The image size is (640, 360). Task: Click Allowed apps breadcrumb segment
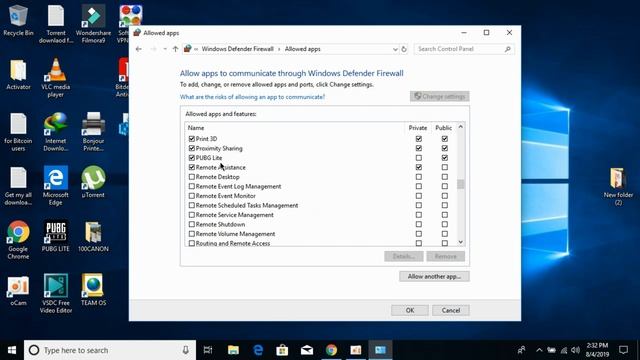[x=302, y=49]
